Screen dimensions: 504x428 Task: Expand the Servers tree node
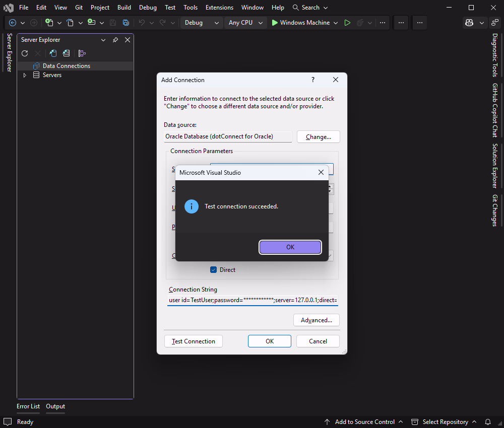(x=24, y=75)
